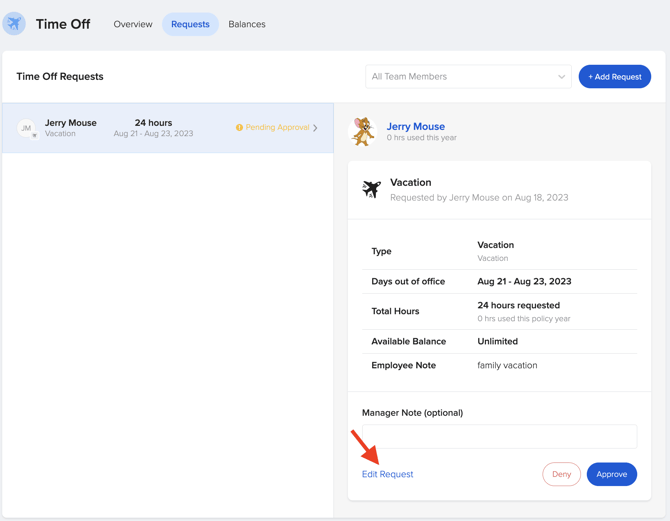Image resolution: width=670 pixels, height=521 pixels.
Task: Switch to the Overview tab
Action: (x=133, y=24)
